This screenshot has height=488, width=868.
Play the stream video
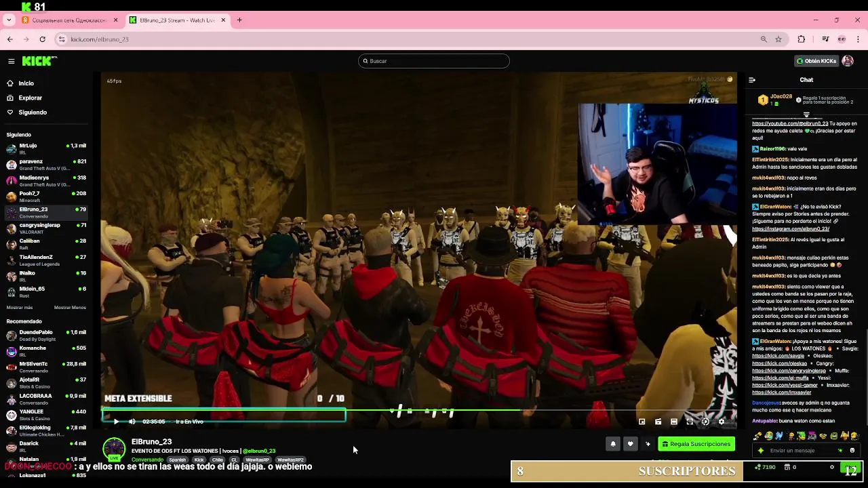pyautogui.click(x=116, y=422)
